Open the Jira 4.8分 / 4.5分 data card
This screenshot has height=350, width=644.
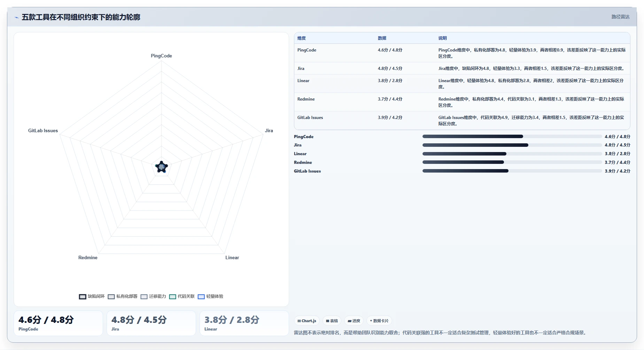(151, 323)
